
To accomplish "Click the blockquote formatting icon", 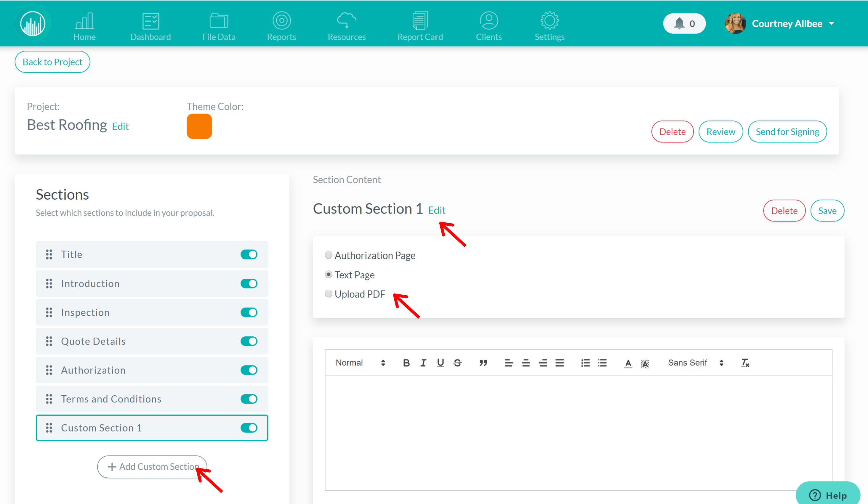I will click(483, 363).
